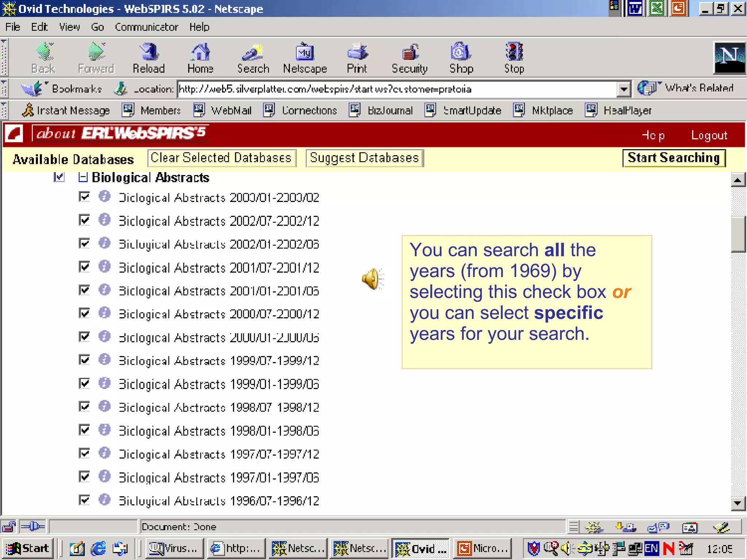Open Security info toolbar icon
The width and height of the screenshot is (747, 560).
click(x=410, y=52)
